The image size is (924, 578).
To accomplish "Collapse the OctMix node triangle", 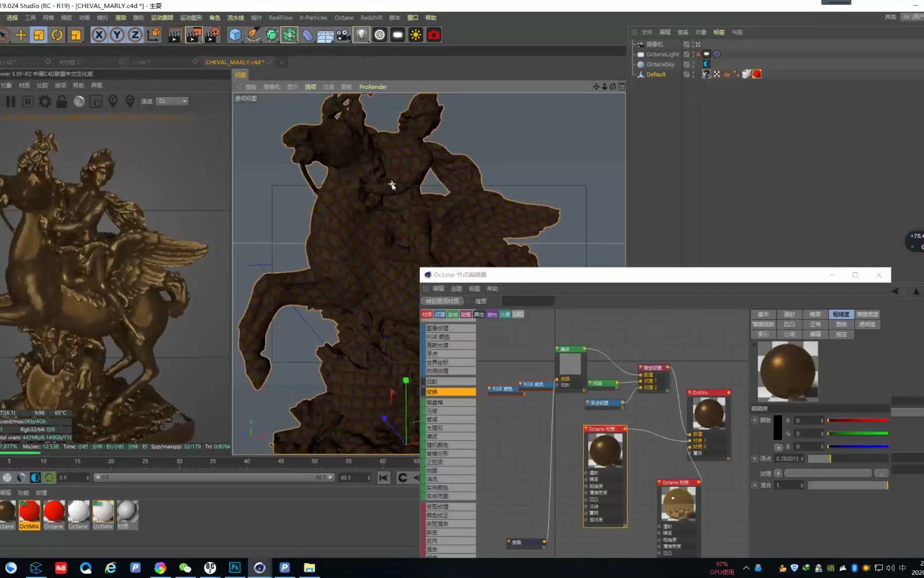I will pyautogui.click(x=690, y=393).
